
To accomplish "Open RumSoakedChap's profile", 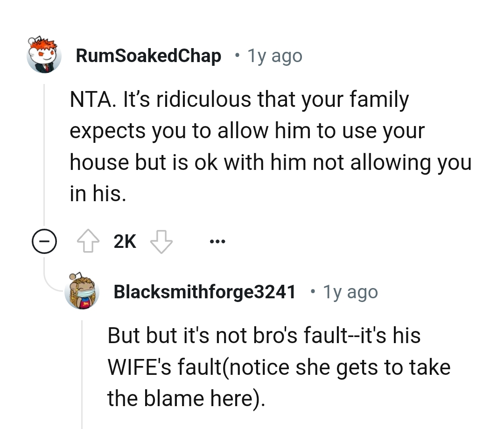I will pos(149,55).
